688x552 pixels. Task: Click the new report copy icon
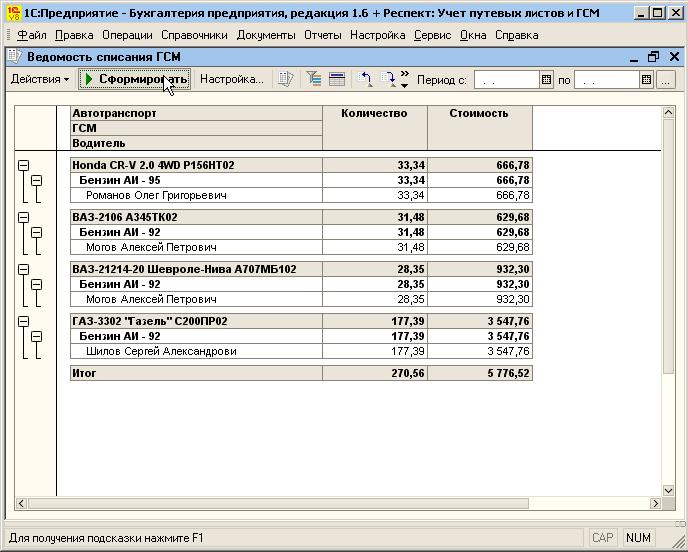(285, 79)
